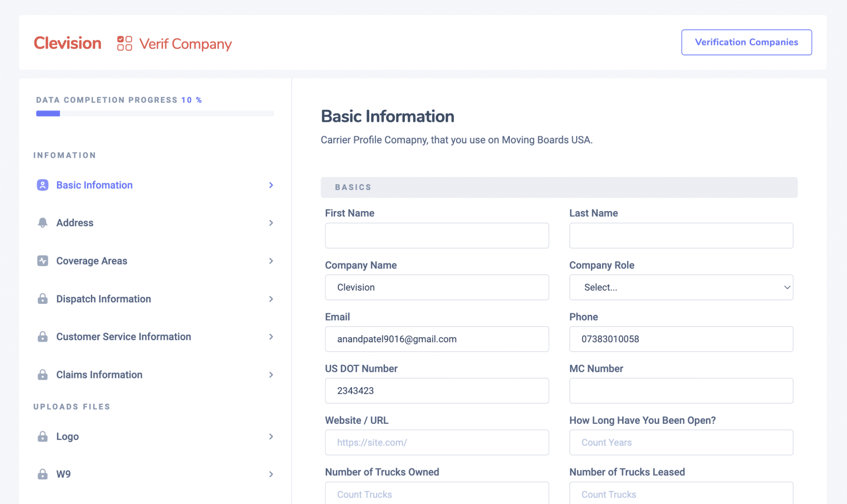The height and width of the screenshot is (504, 847).
Task: Focus the Number of Trucks Owned field
Action: [x=437, y=494]
